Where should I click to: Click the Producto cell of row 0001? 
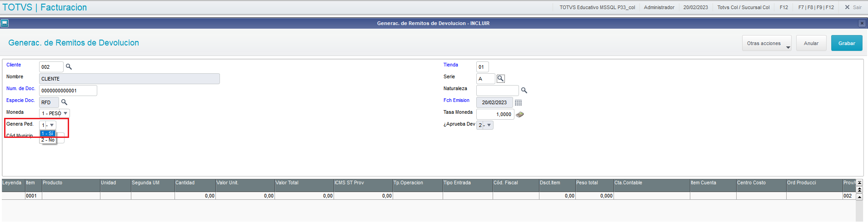click(71, 196)
